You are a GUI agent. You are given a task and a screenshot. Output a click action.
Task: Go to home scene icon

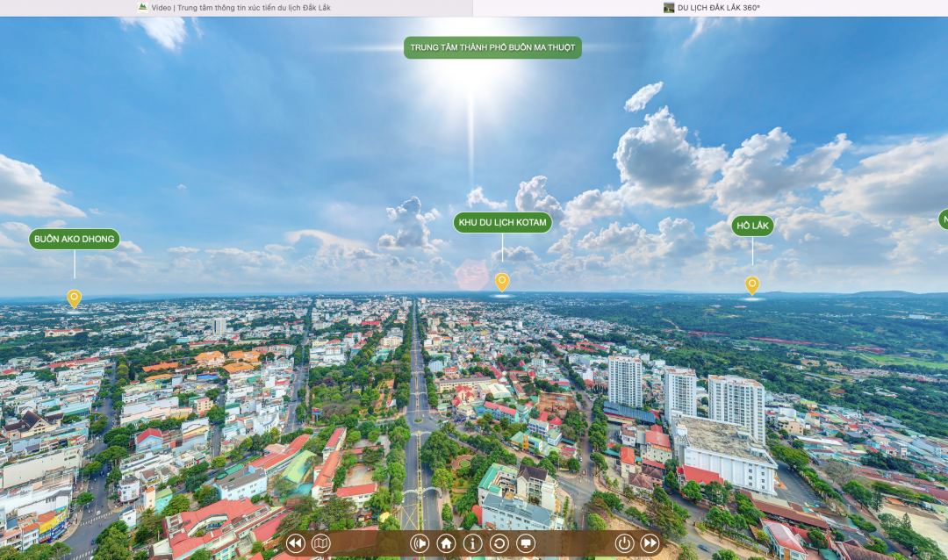(446, 543)
